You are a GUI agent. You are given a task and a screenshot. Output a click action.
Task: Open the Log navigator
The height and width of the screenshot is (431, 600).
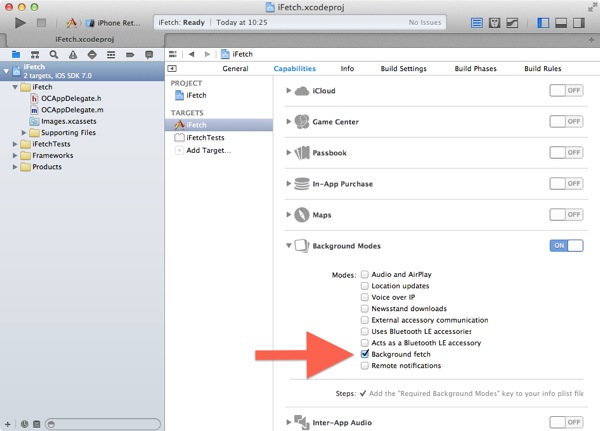[149, 55]
